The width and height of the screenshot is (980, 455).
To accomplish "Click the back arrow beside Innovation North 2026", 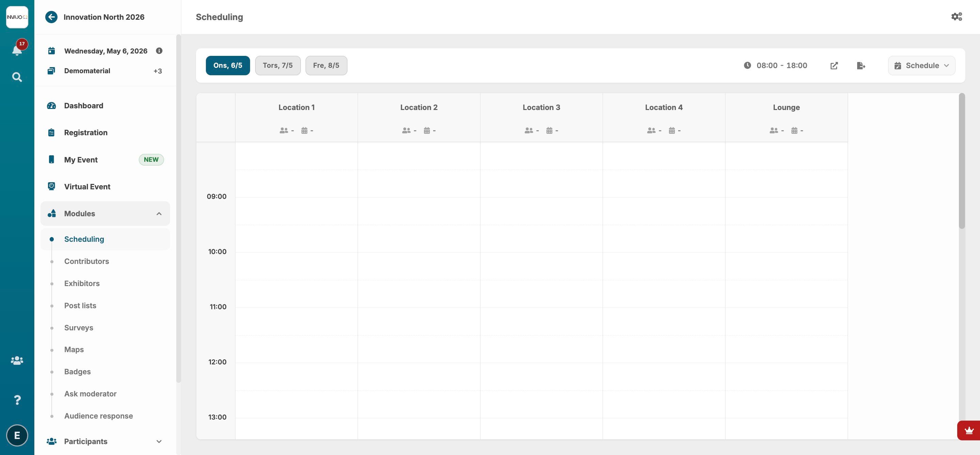I will [x=51, y=17].
